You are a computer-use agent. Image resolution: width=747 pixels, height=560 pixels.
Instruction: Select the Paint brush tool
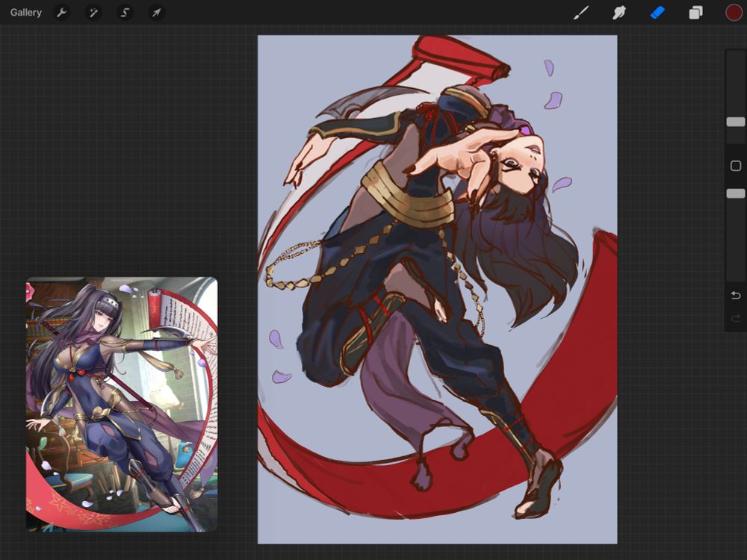581,13
